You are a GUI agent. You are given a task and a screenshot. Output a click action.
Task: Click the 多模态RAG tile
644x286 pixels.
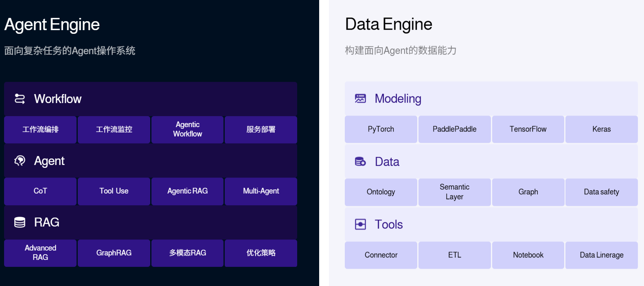[x=187, y=253]
